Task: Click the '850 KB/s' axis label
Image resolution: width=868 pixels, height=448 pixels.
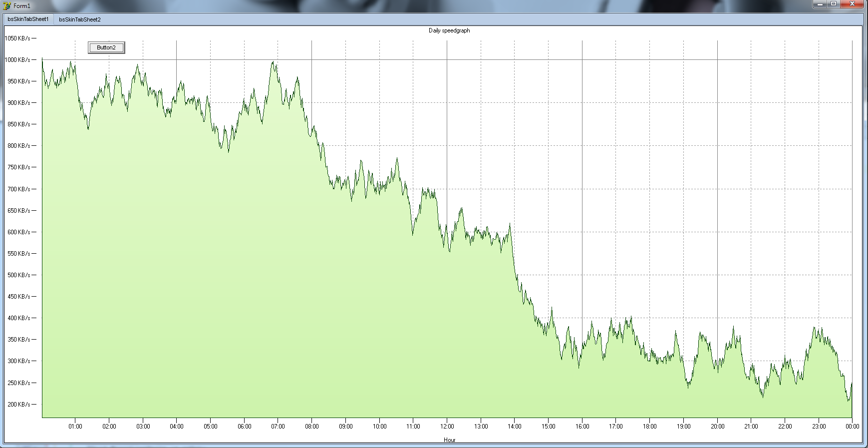Action: [19, 124]
